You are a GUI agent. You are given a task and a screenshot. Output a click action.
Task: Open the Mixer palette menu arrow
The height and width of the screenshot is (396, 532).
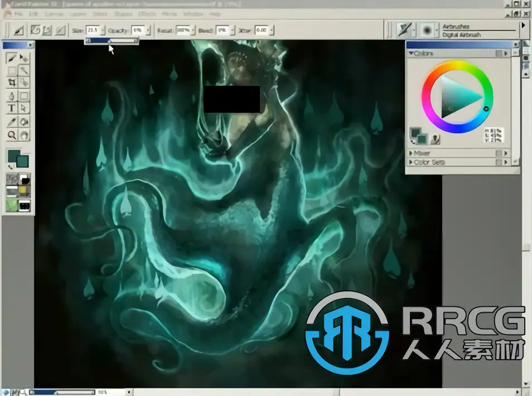click(x=506, y=153)
